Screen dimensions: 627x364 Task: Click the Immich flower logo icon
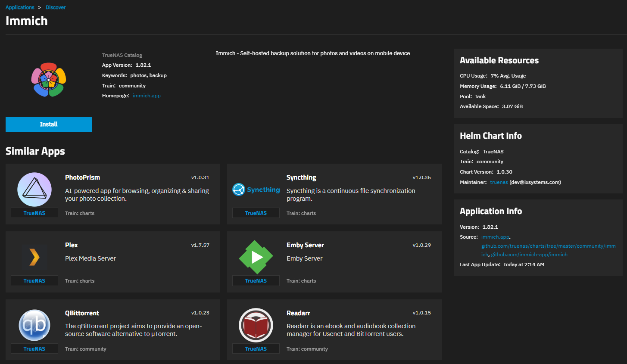(49, 80)
